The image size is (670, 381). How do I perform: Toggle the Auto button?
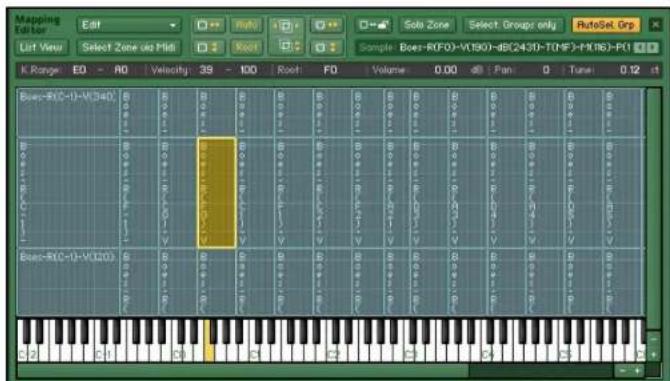coord(247,25)
